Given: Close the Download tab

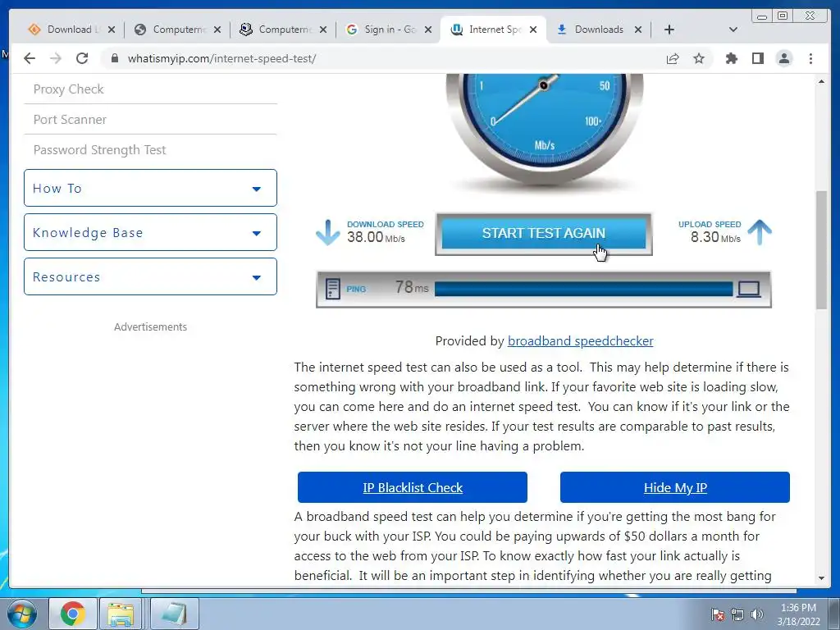Looking at the screenshot, I should [x=112, y=30].
